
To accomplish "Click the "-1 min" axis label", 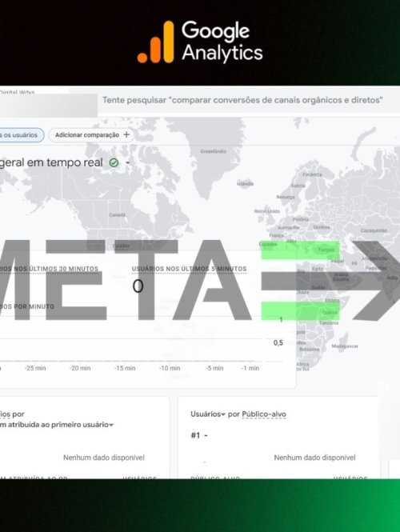I will [x=250, y=368].
